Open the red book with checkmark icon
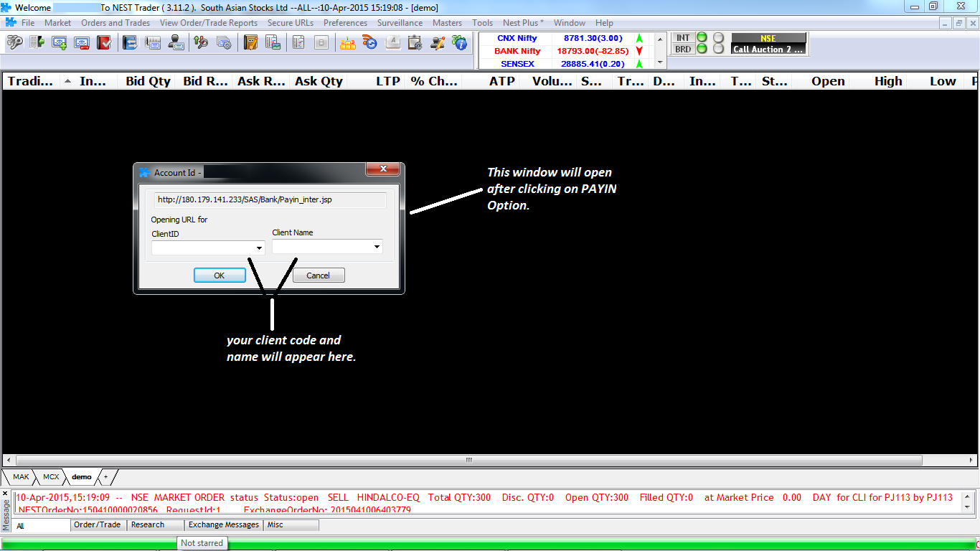 tap(104, 43)
